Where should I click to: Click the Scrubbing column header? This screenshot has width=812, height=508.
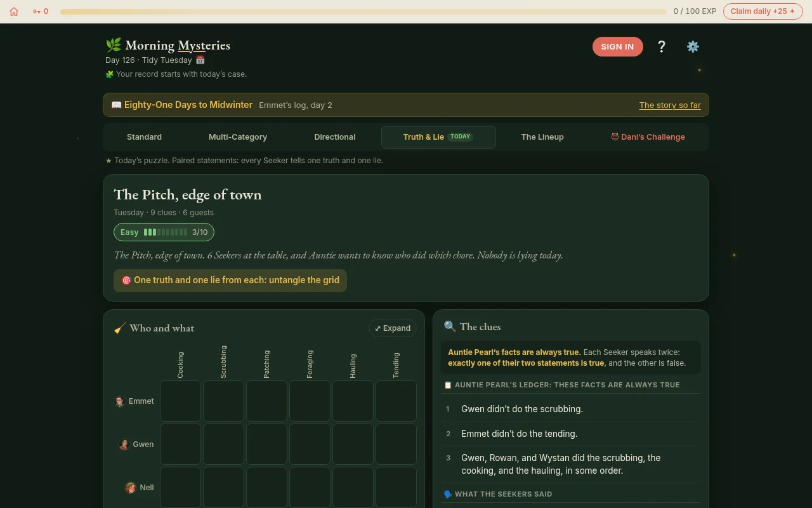[223, 362]
